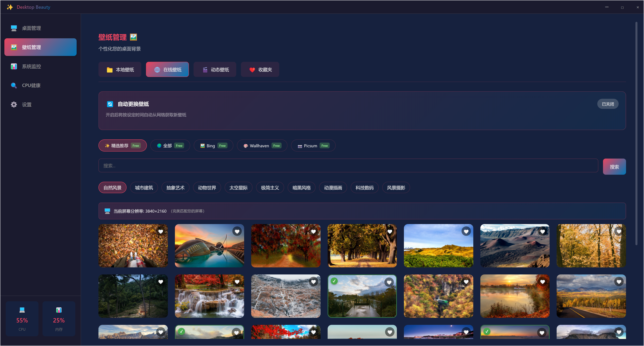Open the desktop management monitor icon

click(14, 28)
